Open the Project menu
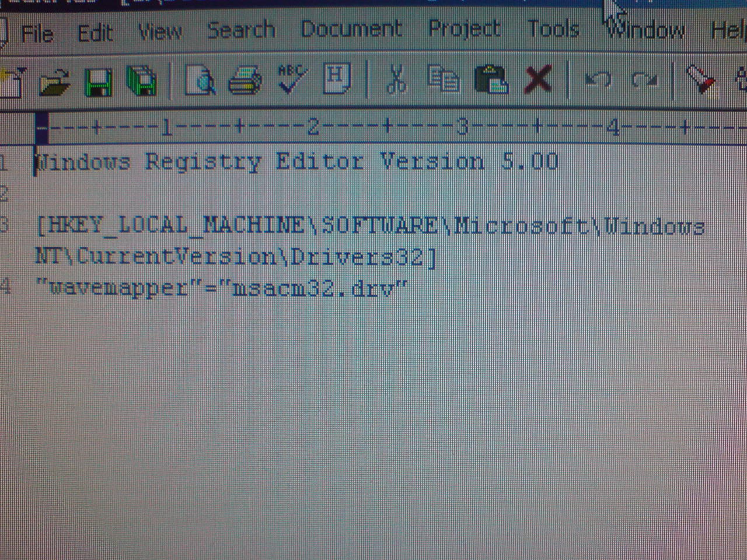The image size is (747, 560). pyautogui.click(x=465, y=29)
